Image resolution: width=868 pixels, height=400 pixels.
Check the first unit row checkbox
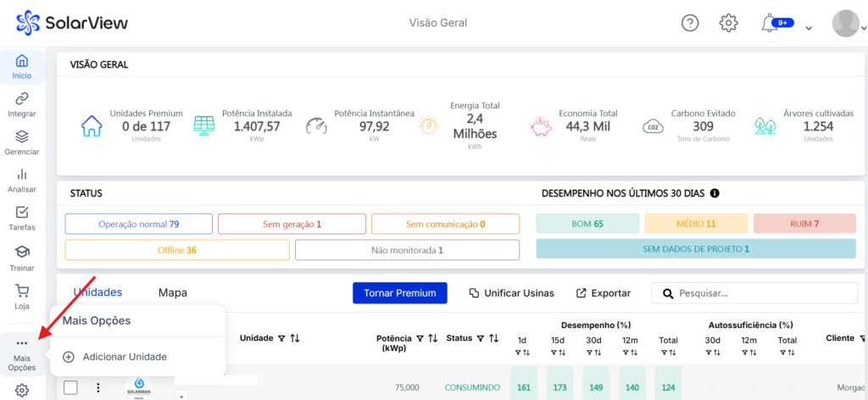(x=71, y=387)
